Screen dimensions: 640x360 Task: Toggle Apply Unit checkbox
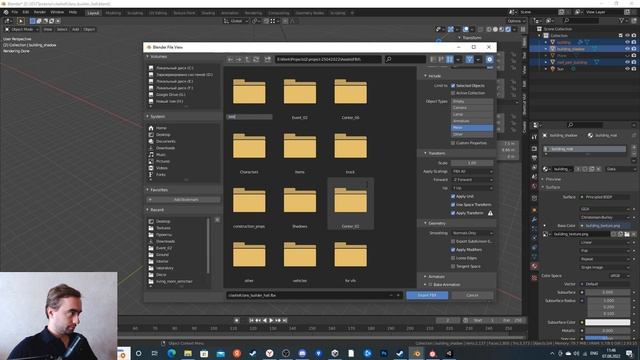click(x=453, y=196)
